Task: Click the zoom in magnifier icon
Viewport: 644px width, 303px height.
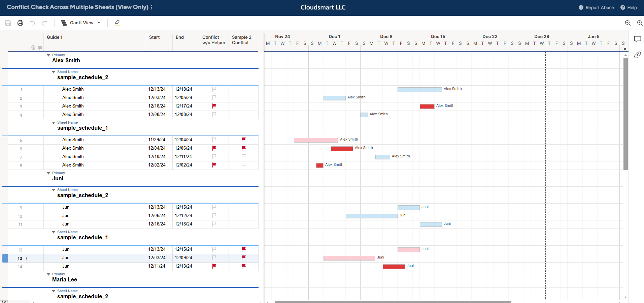Action: pos(640,23)
